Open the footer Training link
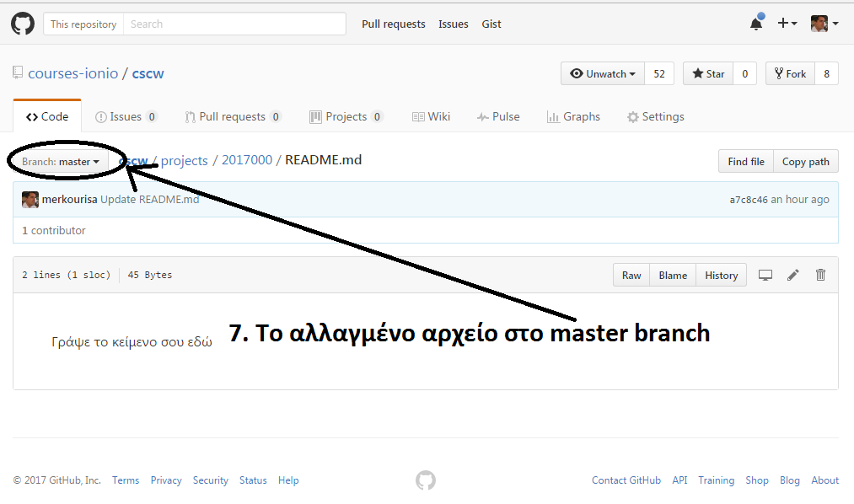854x504 pixels. click(717, 480)
